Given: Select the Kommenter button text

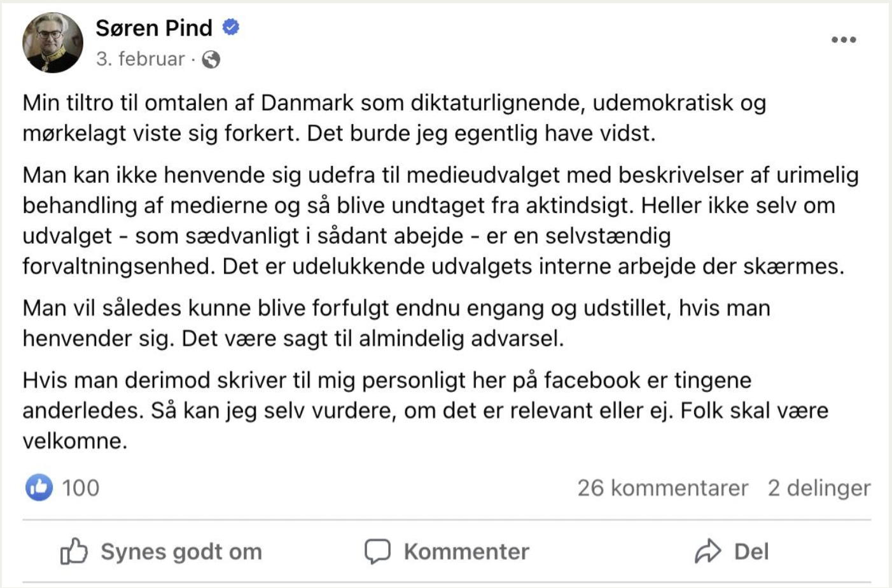Looking at the screenshot, I should tap(466, 552).
